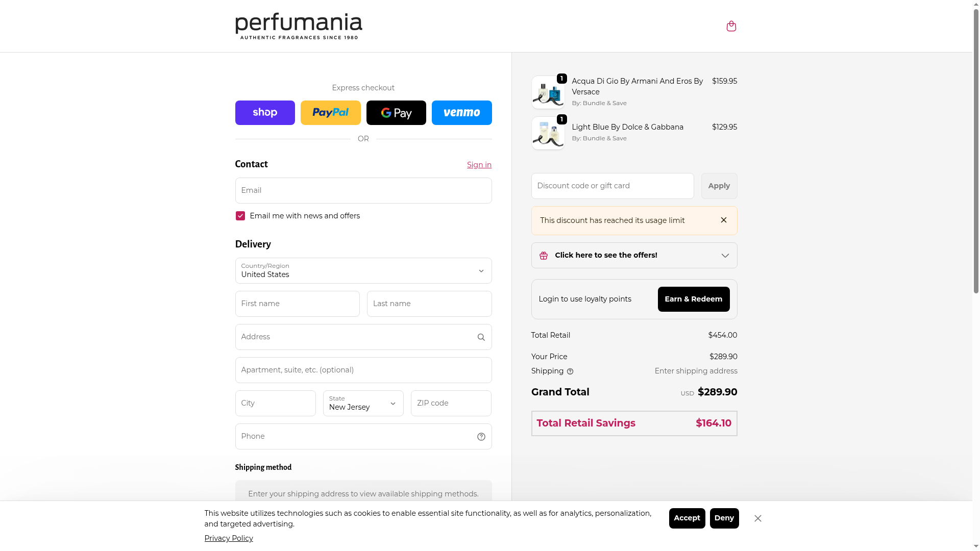Open the shopping bag cart icon

pyautogui.click(x=731, y=26)
